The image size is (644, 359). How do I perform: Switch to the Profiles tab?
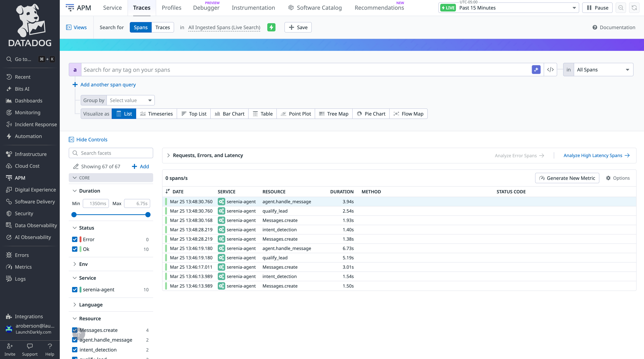pyautogui.click(x=171, y=8)
